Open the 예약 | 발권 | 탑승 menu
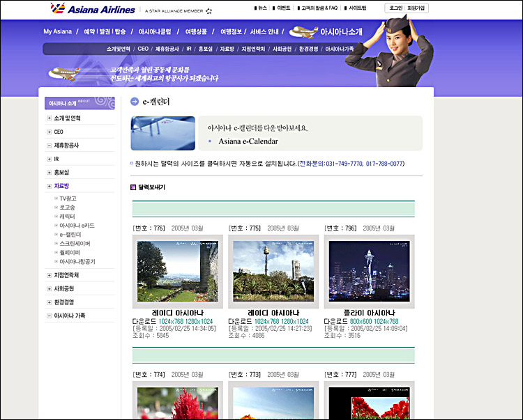 click(105, 31)
